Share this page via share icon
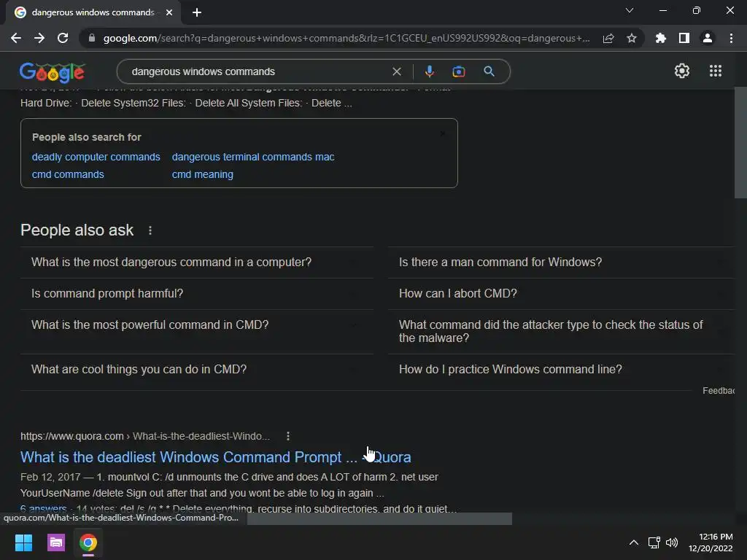Screen dimensions: 747x560 pos(608,38)
